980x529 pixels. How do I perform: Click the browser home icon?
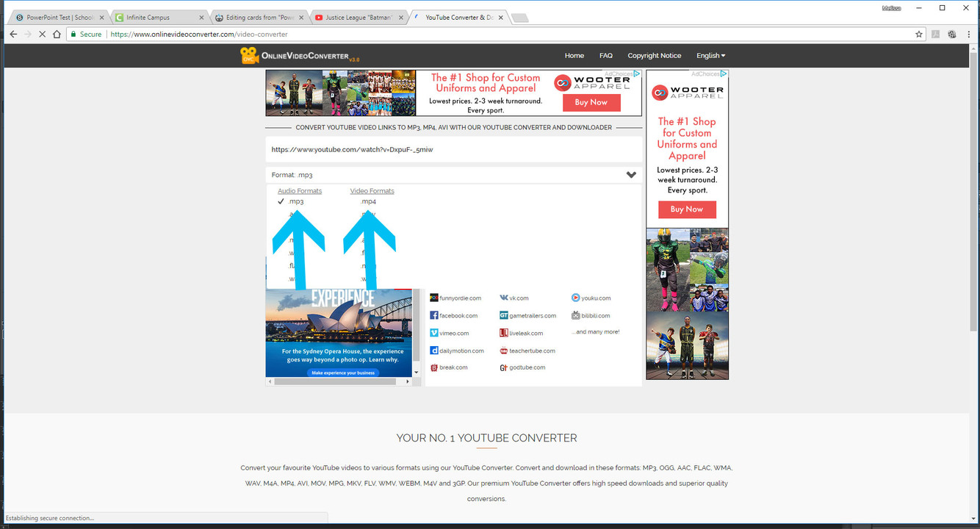57,34
